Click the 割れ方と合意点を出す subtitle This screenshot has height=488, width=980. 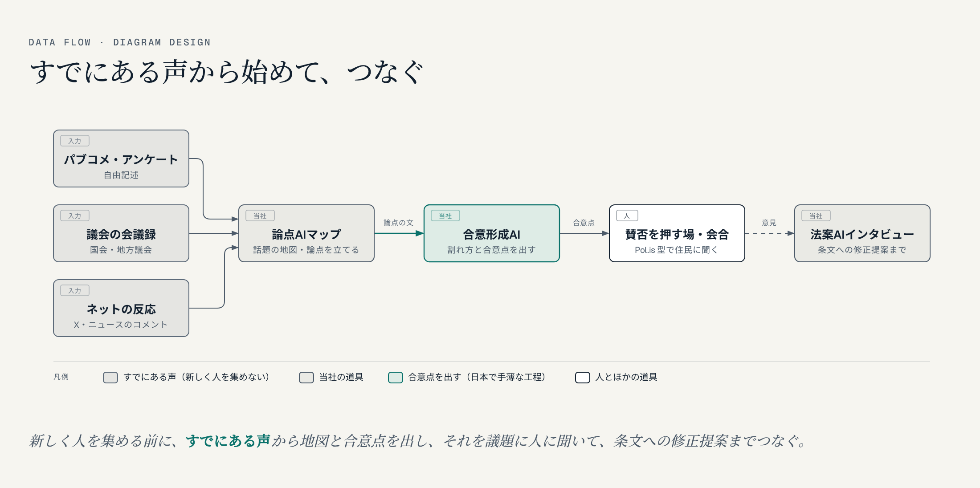[x=492, y=250]
